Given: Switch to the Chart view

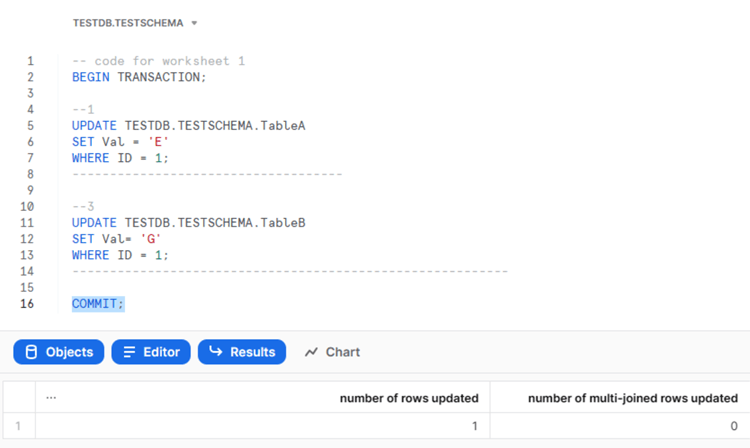Looking at the screenshot, I should (x=332, y=352).
